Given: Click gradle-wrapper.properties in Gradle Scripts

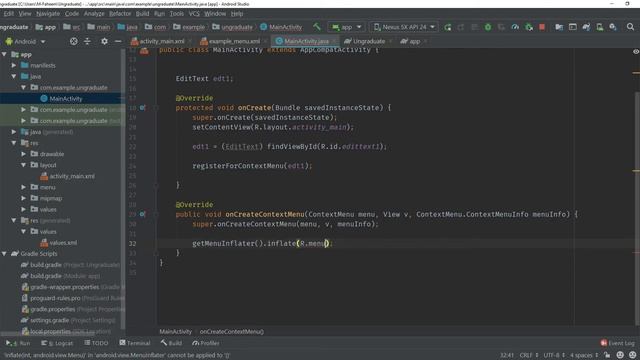Looking at the screenshot, I should click(64, 287).
